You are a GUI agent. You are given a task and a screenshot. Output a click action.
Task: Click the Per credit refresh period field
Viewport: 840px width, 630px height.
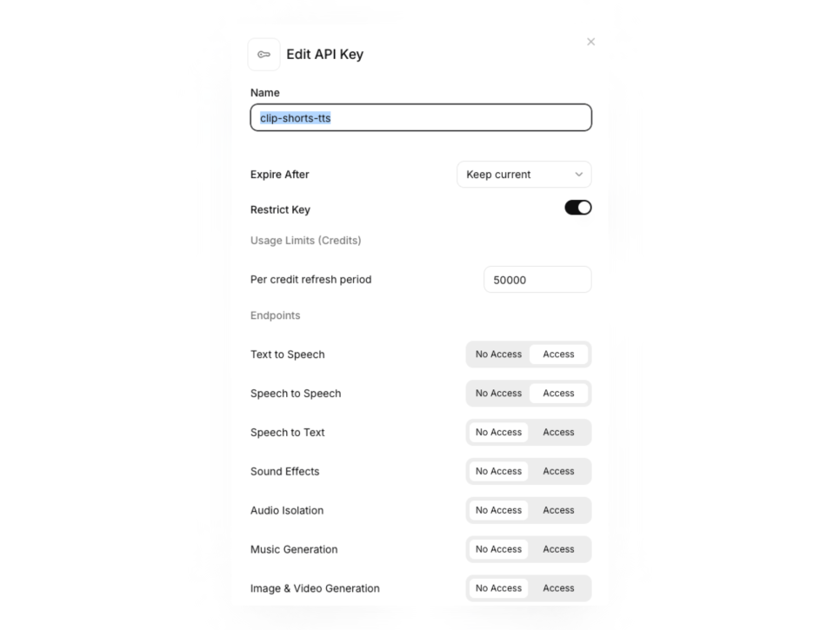[x=537, y=280]
